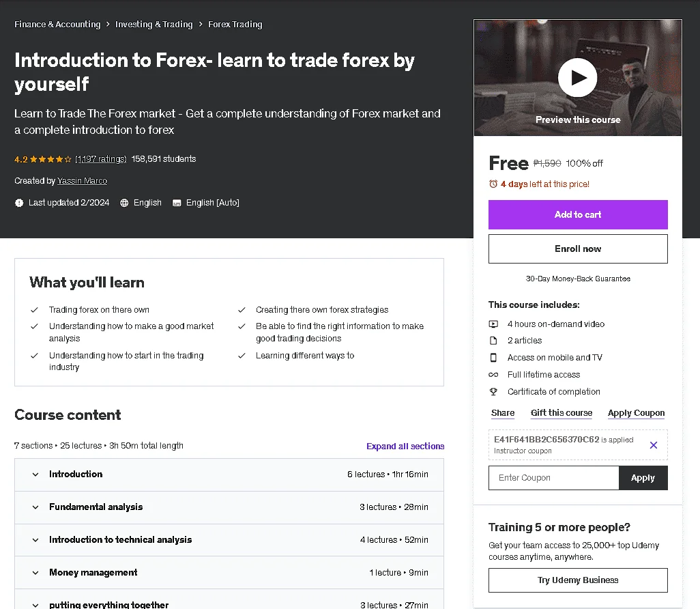Open the Forex Trading breadcrumb
Screen dimensions: 700x609
pos(235,24)
